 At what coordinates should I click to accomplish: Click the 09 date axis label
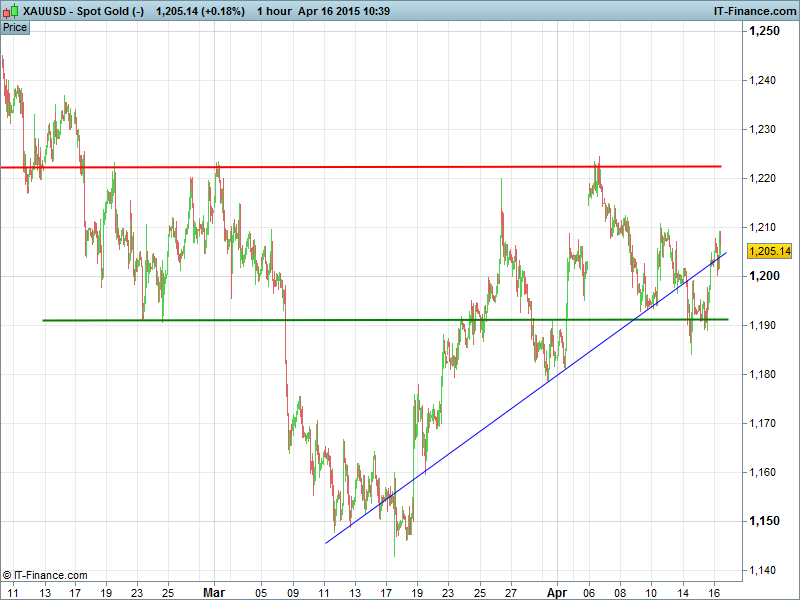292,591
